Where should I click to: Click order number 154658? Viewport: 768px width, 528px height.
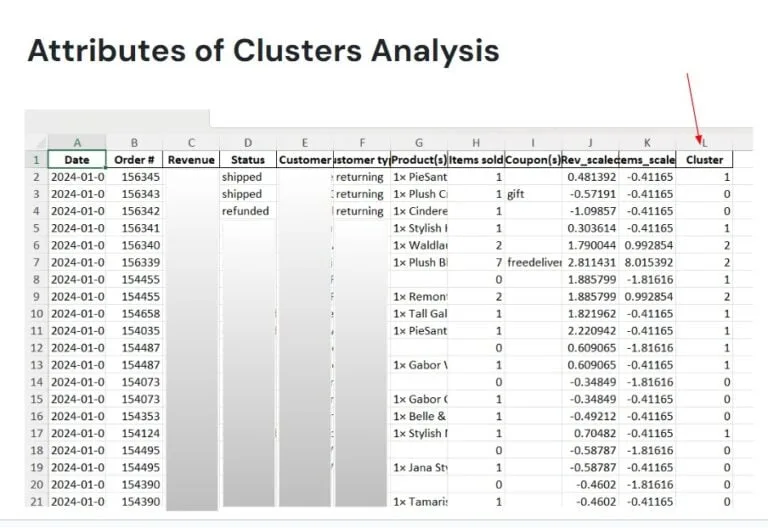click(134, 313)
